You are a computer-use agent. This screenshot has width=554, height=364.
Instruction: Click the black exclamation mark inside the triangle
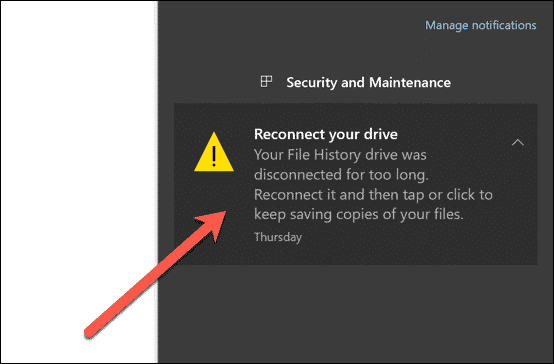[214, 157]
